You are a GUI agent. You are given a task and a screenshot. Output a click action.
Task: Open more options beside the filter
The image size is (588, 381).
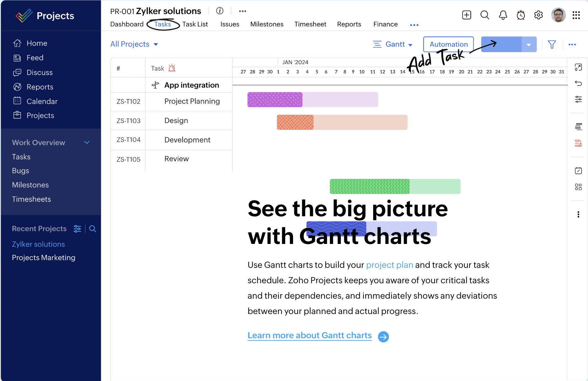572,45
